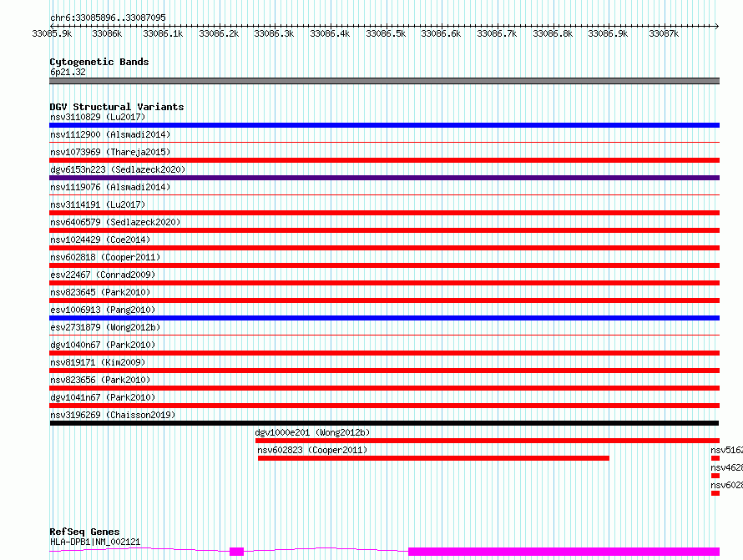This screenshot has height=560, width=743.
Task: Select the large magenta exon of HLA-DPB1
Action: point(564,552)
